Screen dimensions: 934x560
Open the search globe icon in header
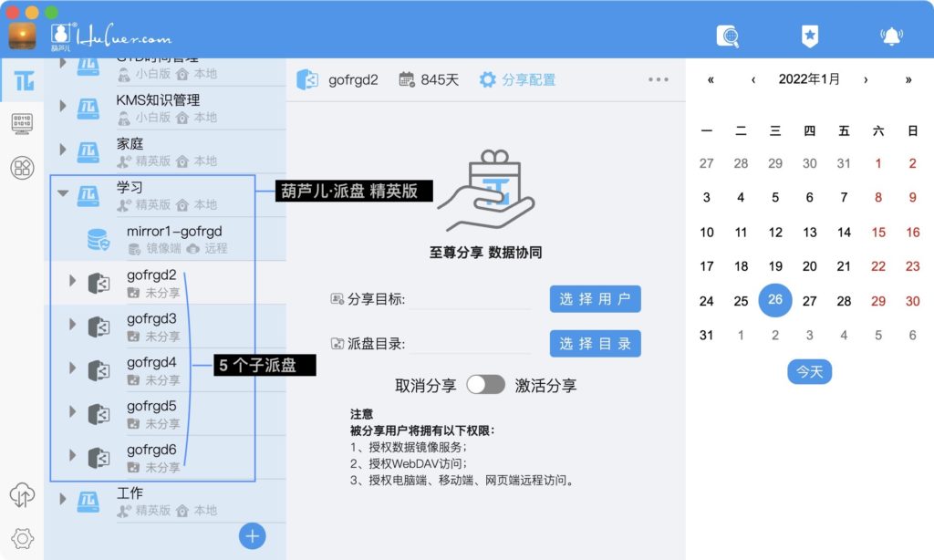tap(727, 36)
